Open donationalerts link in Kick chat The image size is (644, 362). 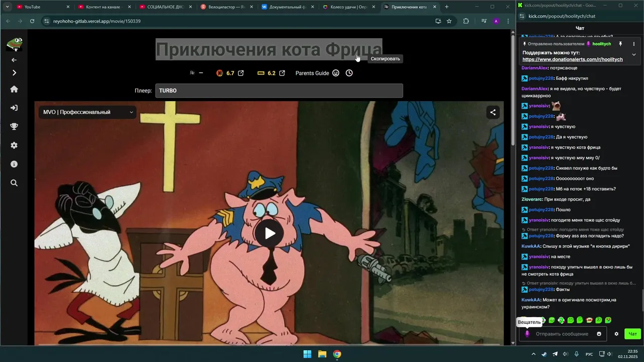[x=573, y=59]
